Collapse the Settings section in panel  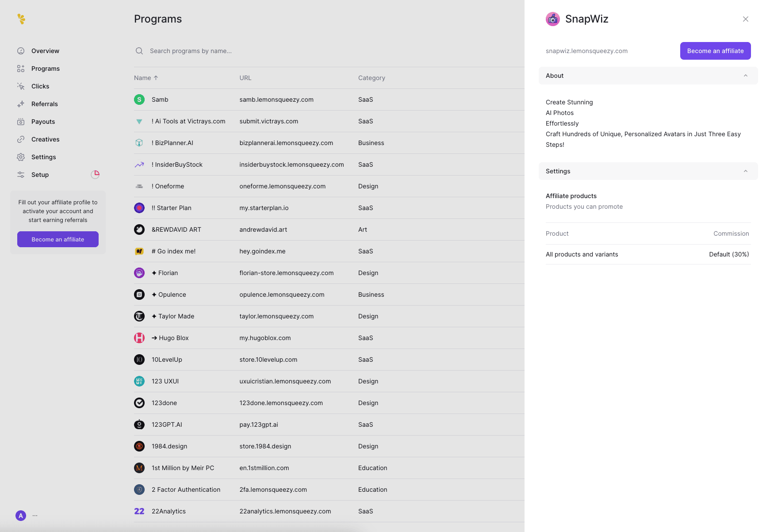pos(746,171)
